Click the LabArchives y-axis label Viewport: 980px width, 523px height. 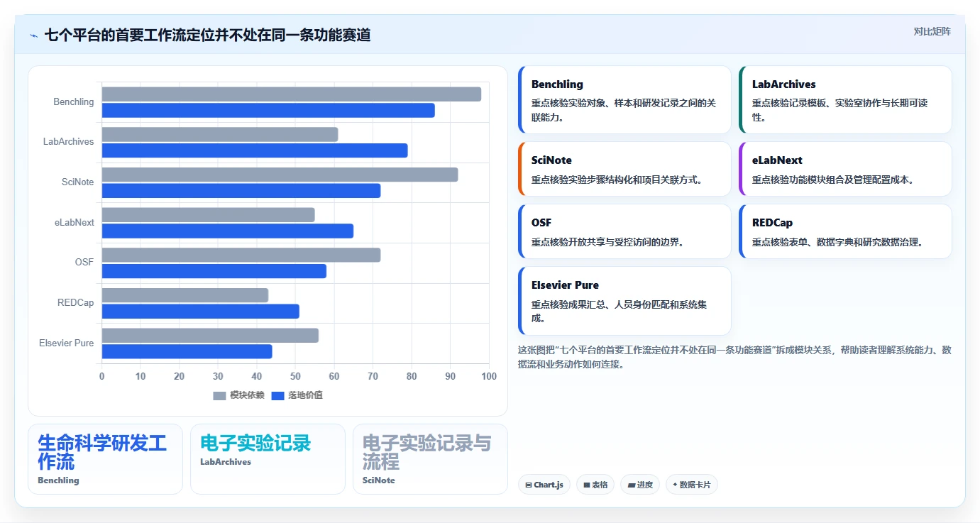[68, 142]
